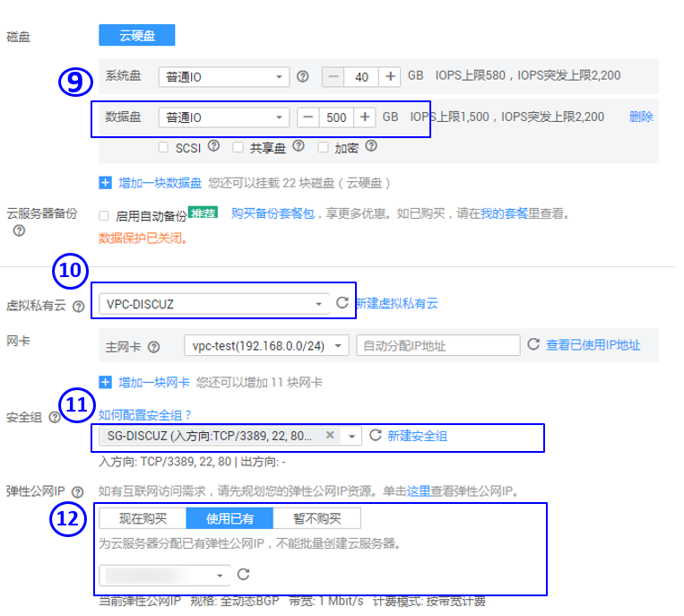Refresh the security group list

[x=375, y=436]
